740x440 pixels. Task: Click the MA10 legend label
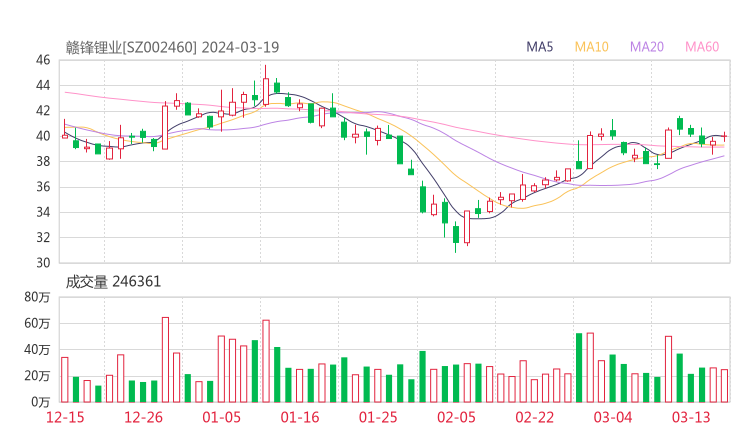pyautogui.click(x=591, y=47)
